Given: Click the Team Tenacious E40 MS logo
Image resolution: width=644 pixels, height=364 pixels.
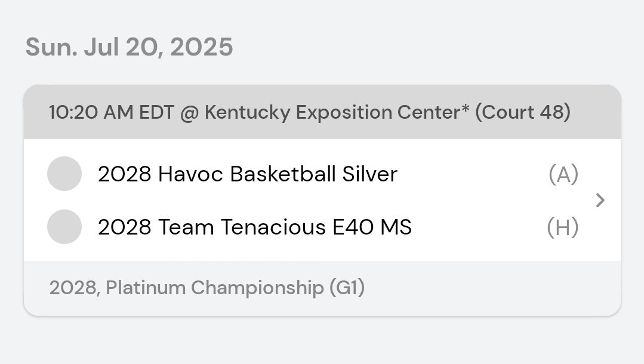Looking at the screenshot, I should [x=64, y=227].
